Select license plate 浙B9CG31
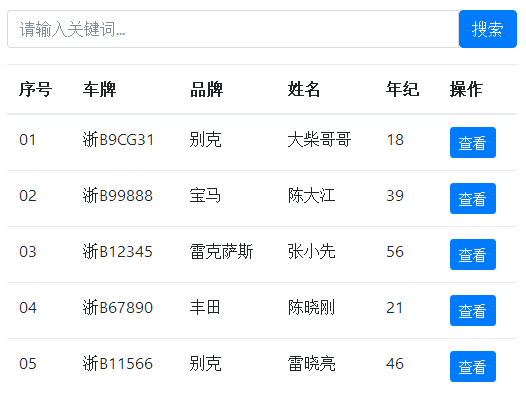This screenshot has height=395, width=526. coord(118,140)
